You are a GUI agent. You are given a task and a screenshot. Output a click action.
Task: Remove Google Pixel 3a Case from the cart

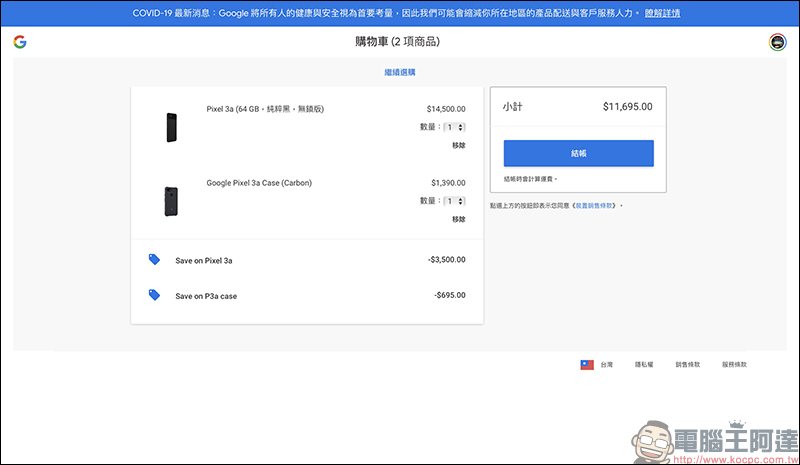(459, 219)
